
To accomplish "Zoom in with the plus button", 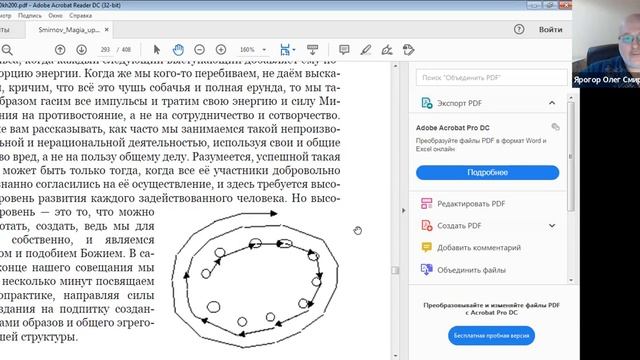I will point(221,50).
